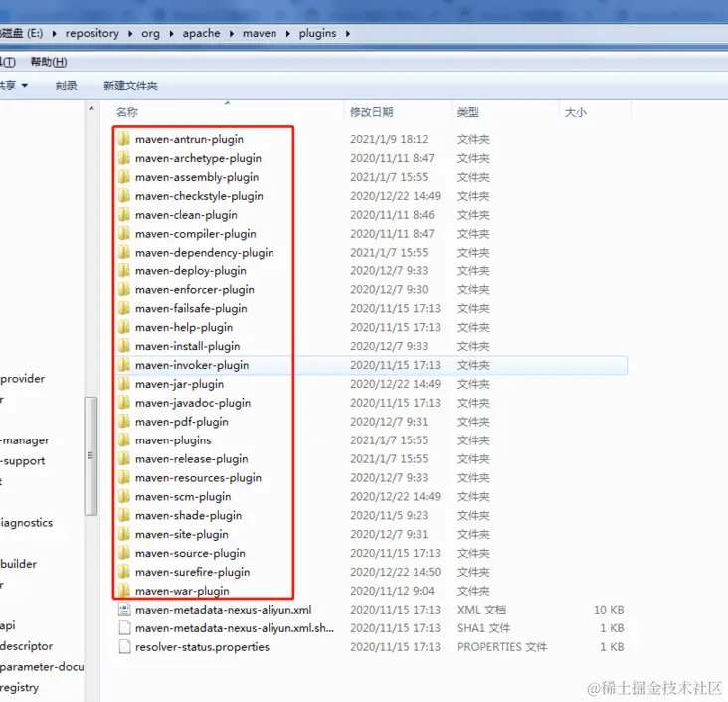This screenshot has width=728, height=702.
Task: Navigate to maven in the breadcrumb
Action: point(259,34)
